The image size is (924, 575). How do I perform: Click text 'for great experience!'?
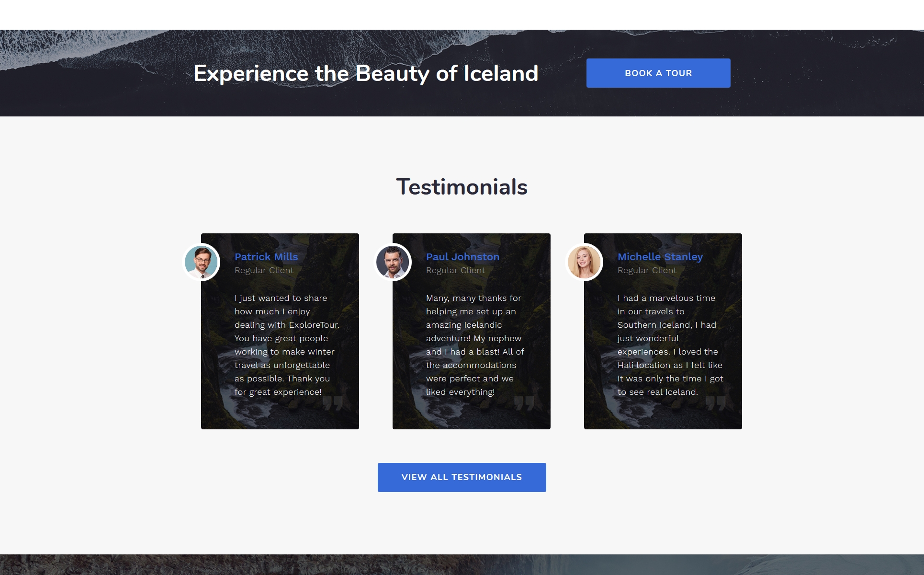(278, 392)
